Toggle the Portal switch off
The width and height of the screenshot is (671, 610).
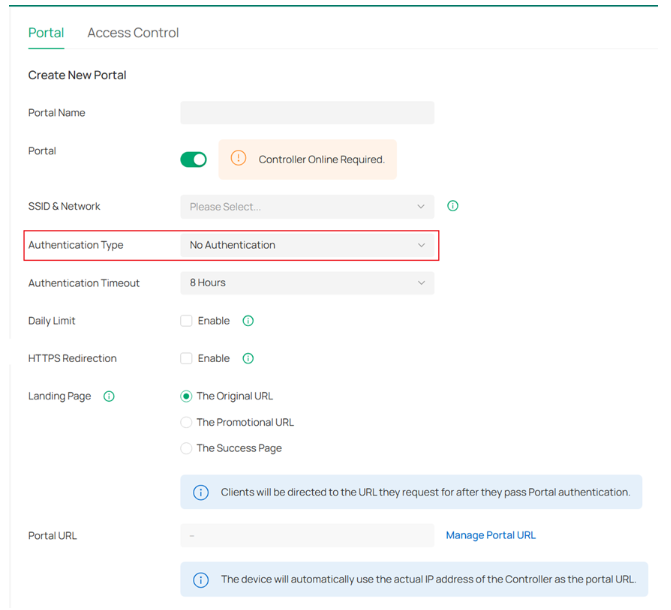pyautogui.click(x=193, y=160)
